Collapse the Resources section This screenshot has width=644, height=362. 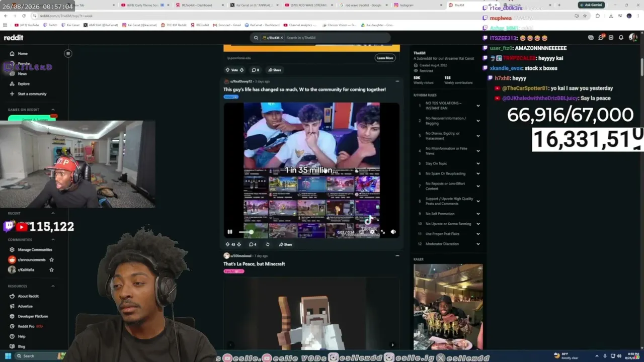pos(53,286)
